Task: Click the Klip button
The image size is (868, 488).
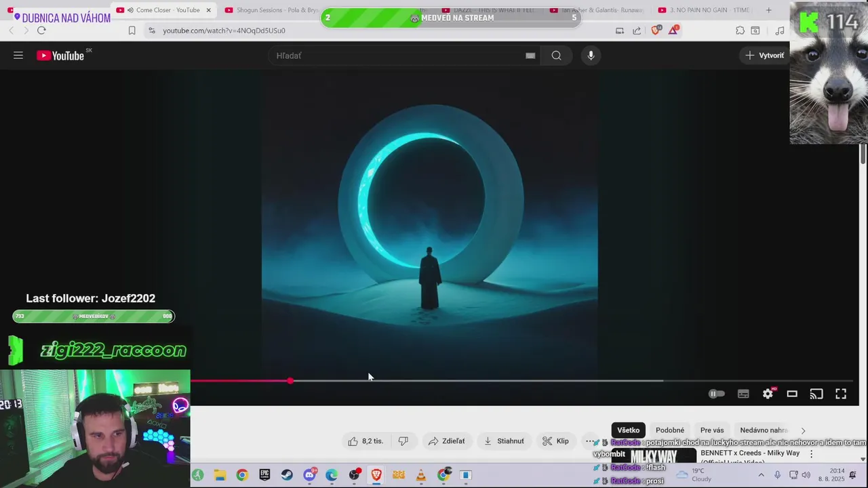Action: point(555,441)
